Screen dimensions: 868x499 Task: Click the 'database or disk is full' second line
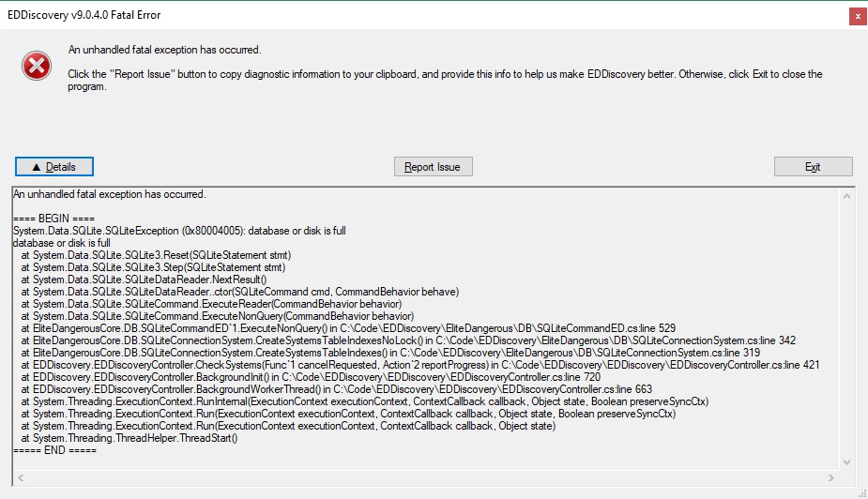61,243
